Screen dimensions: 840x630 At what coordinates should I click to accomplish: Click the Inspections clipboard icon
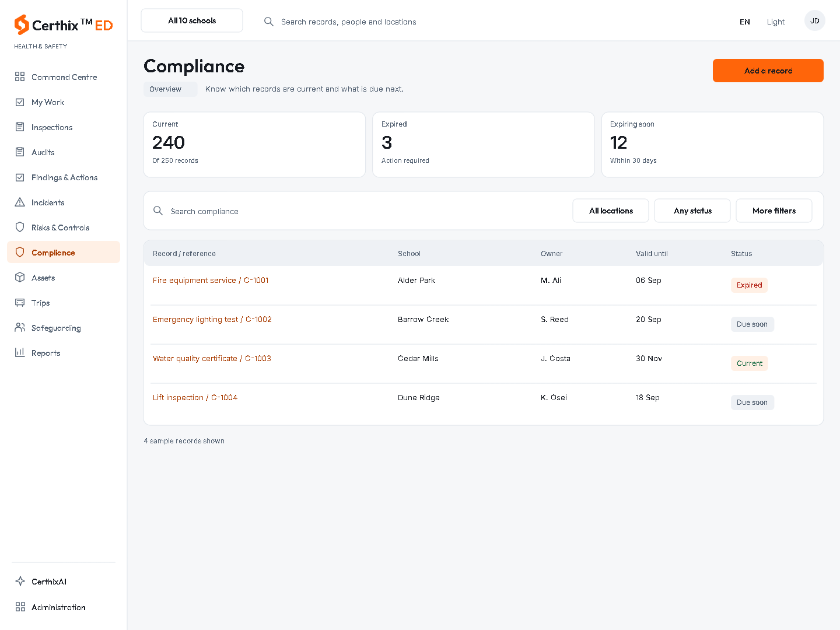tap(20, 127)
